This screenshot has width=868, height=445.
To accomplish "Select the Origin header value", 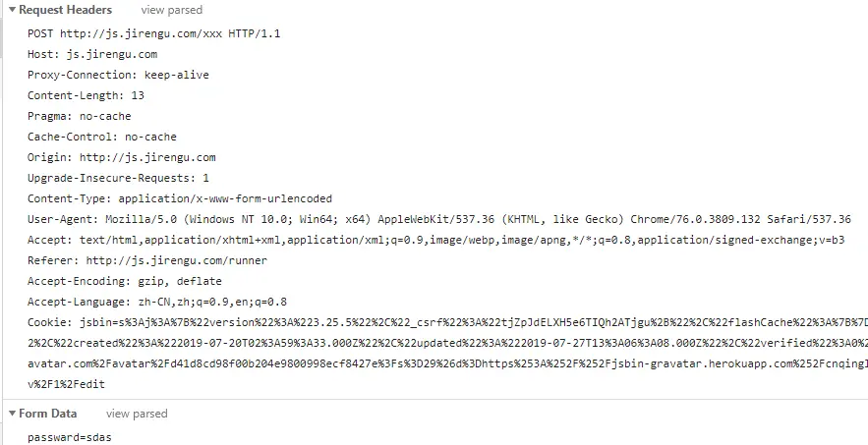I will tap(147, 157).
